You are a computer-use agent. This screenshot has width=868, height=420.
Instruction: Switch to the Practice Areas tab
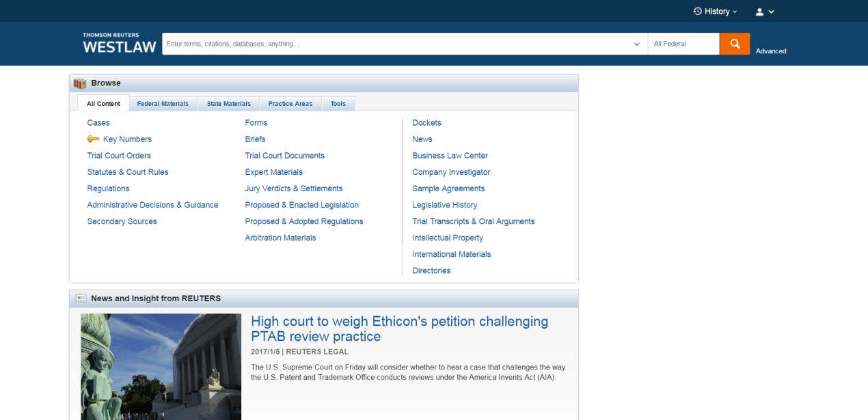(x=290, y=104)
